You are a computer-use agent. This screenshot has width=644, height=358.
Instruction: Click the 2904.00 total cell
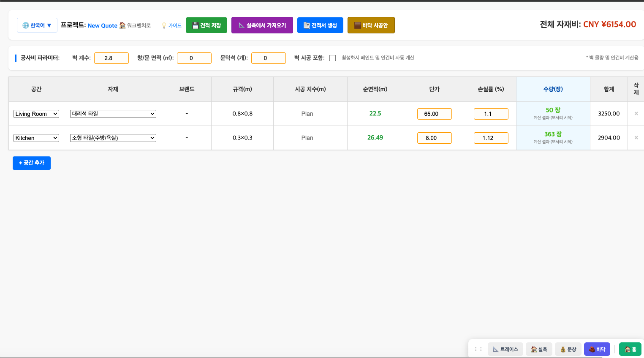point(609,138)
